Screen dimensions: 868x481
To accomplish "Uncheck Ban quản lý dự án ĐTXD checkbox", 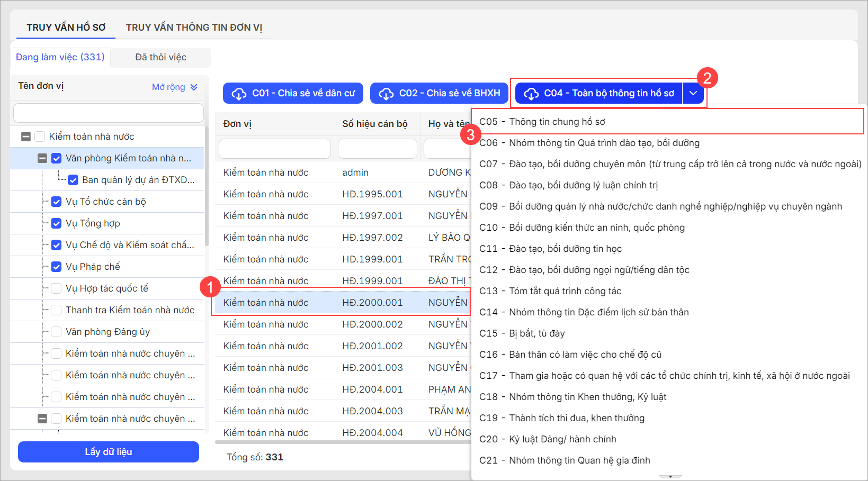I will click(x=73, y=180).
